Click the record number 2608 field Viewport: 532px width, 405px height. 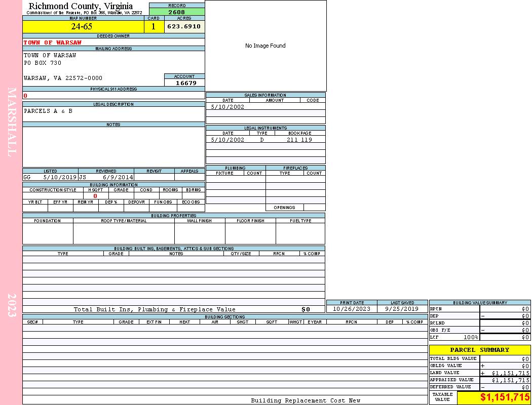point(177,12)
